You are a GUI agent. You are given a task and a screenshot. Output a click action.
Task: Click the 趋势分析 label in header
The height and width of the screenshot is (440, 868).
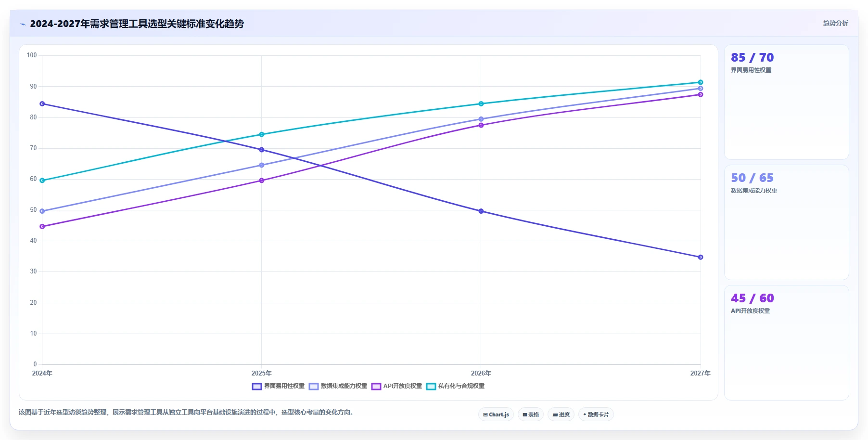[x=835, y=23]
